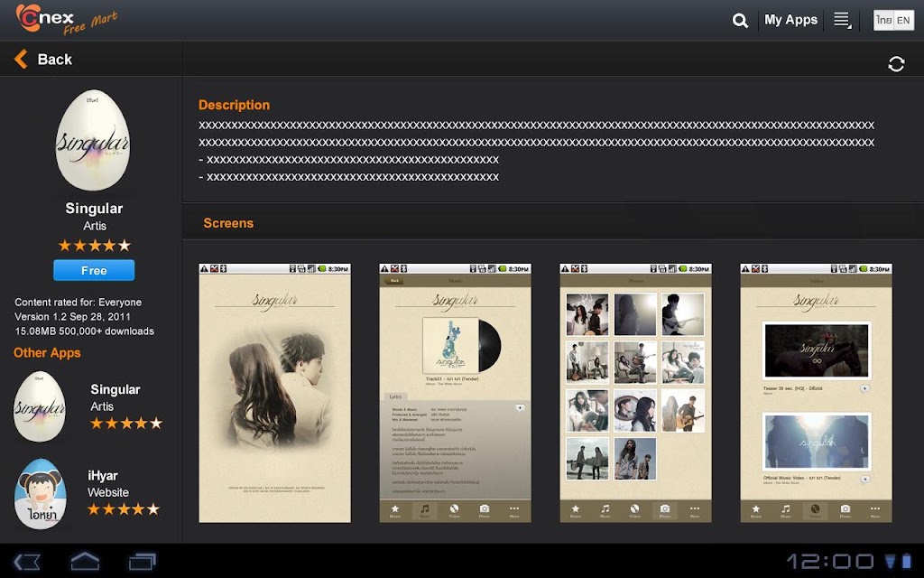Click iHyar's star rating
Screen dimensions: 924x578
pos(124,509)
